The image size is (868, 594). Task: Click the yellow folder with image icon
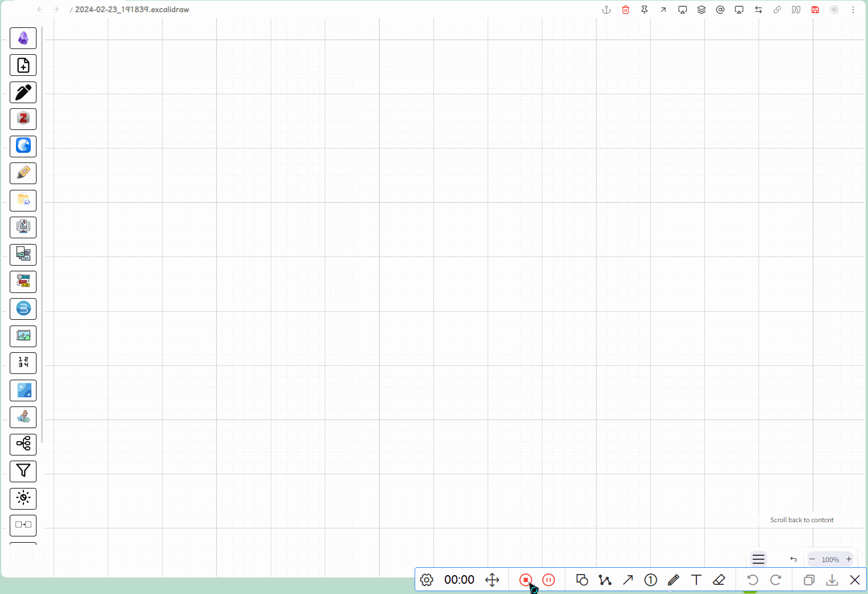coord(23,201)
